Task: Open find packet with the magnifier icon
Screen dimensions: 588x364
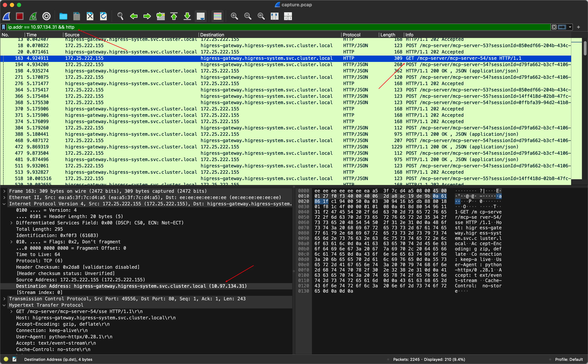Action: pyautogui.click(x=120, y=16)
